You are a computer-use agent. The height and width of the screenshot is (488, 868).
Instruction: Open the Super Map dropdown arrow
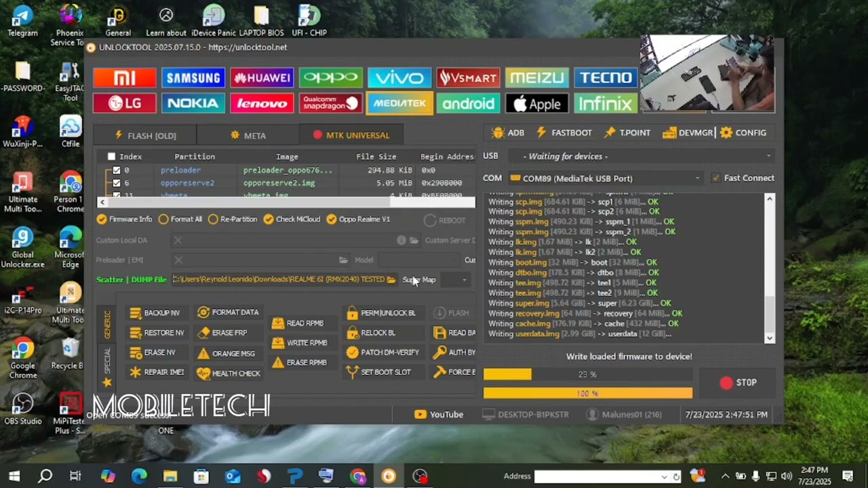[x=465, y=279]
